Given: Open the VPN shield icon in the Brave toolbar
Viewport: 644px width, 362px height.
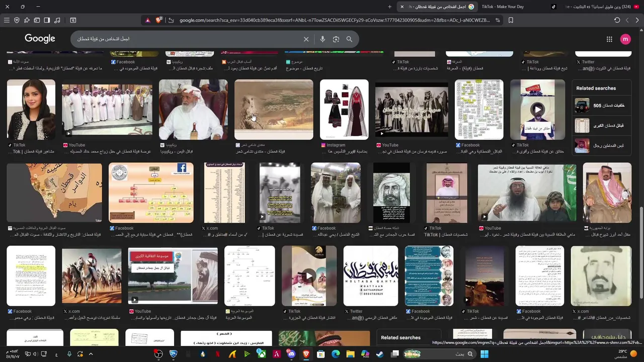Looking at the screenshot, I should tap(17, 20).
